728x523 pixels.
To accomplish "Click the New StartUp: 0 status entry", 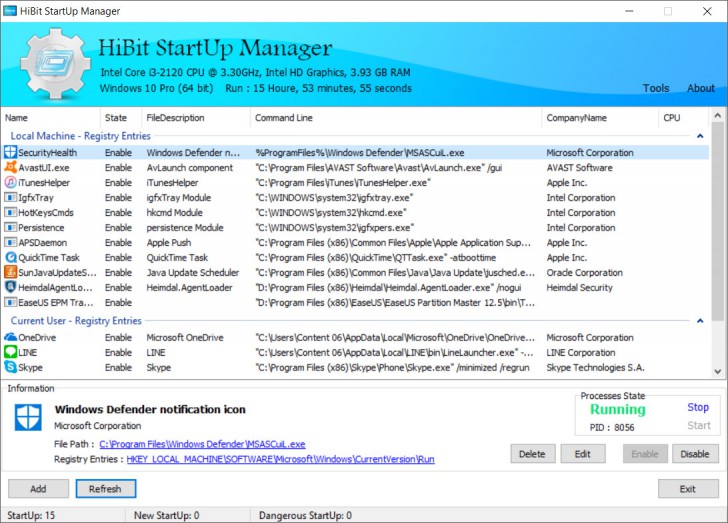I will (166, 515).
